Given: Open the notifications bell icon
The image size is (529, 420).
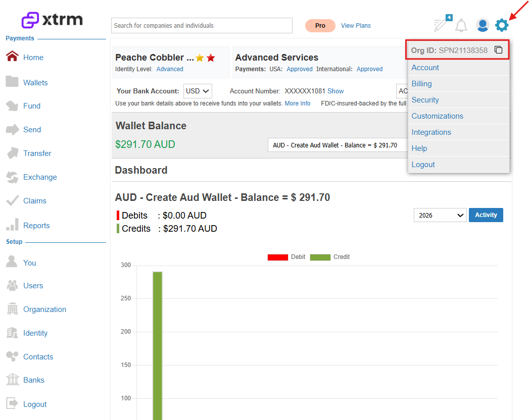Looking at the screenshot, I should (x=461, y=26).
